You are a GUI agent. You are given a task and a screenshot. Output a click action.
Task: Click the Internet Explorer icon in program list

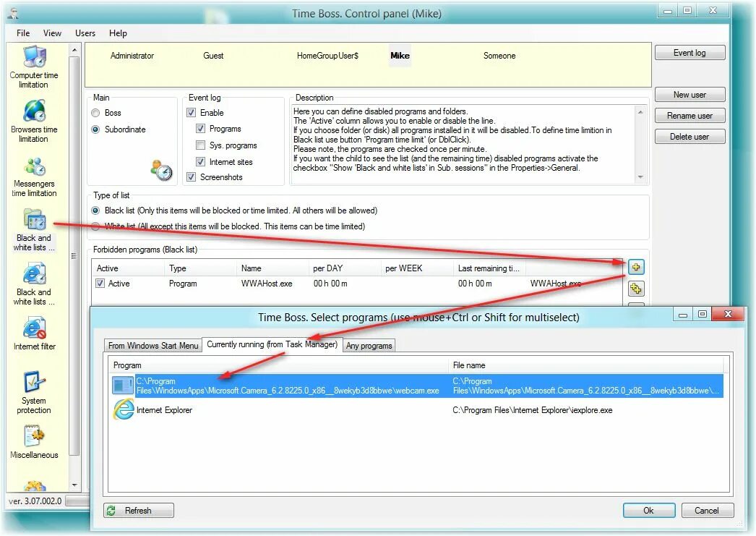click(124, 409)
